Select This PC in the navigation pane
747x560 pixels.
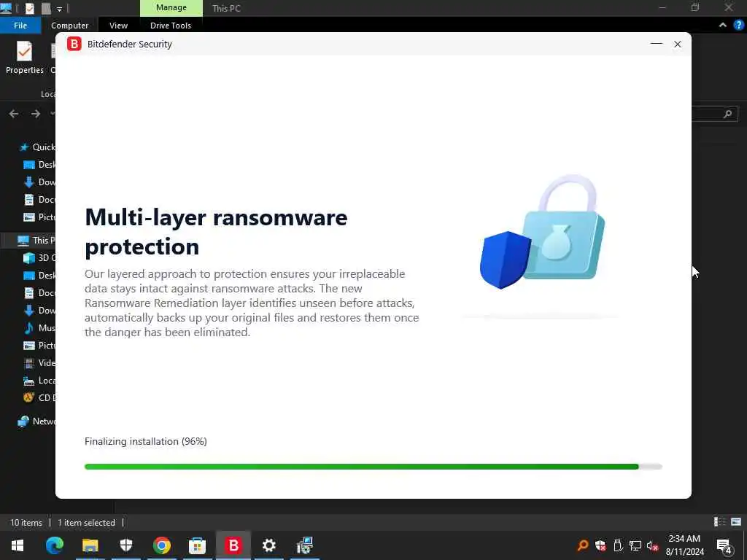coord(36,241)
